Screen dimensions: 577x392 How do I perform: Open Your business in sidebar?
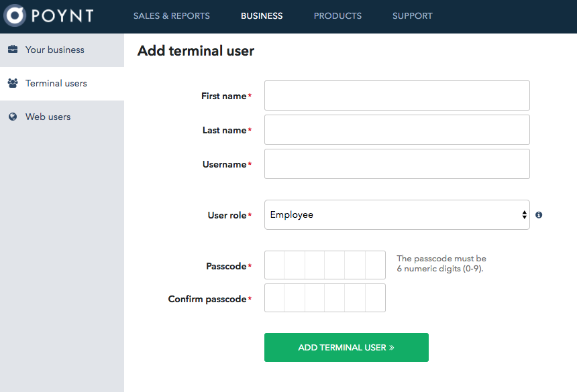[x=62, y=50]
